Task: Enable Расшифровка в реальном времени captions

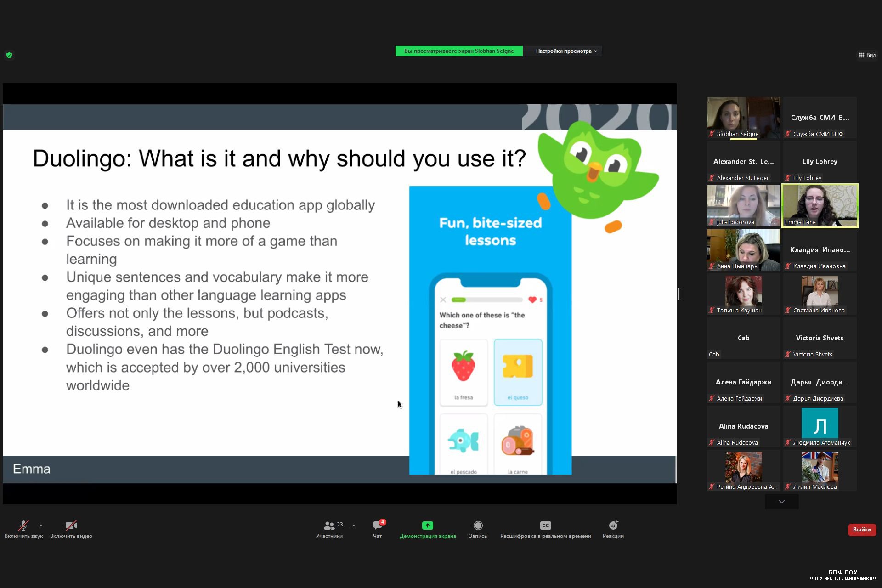Action: [x=546, y=530]
